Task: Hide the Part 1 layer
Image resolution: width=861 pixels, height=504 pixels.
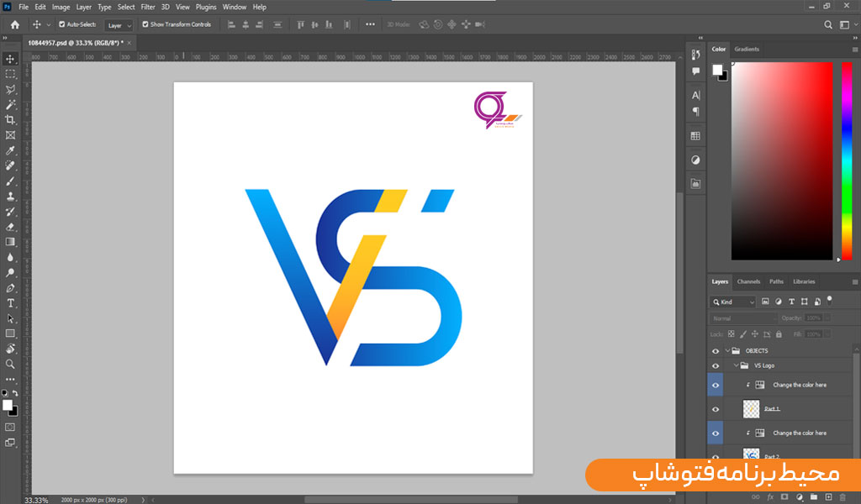Action: coord(715,409)
